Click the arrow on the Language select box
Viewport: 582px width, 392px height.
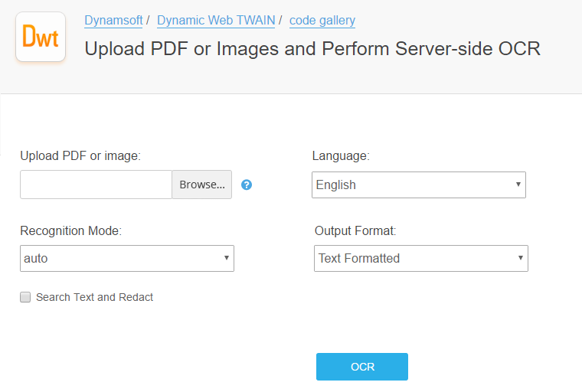(x=518, y=185)
